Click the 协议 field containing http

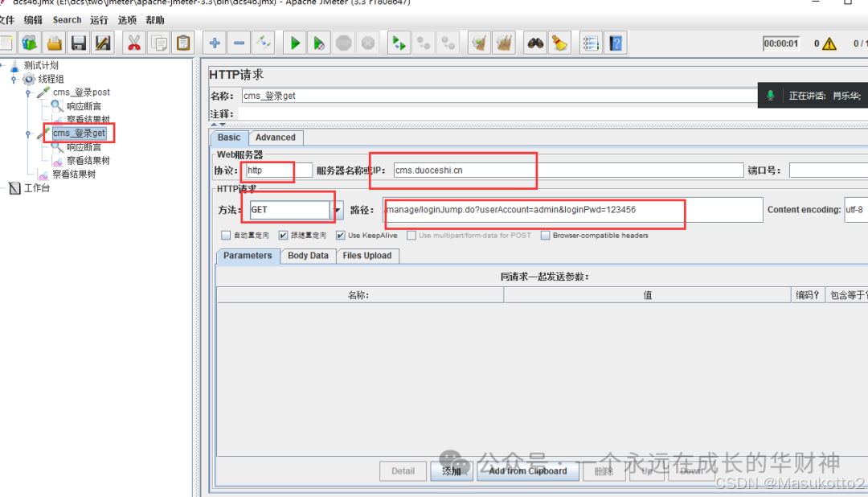click(279, 170)
